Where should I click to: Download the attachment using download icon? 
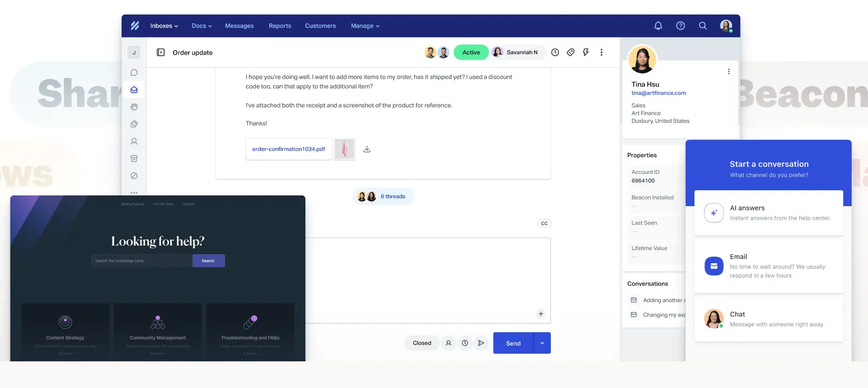[367, 149]
